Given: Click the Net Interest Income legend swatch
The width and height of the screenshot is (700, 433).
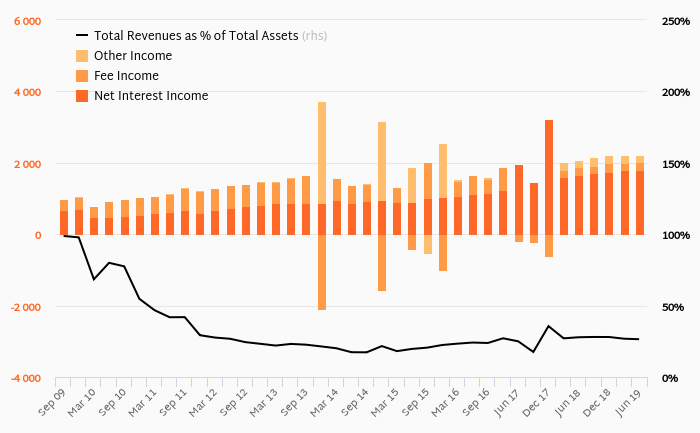Looking at the screenshot, I should [82, 96].
